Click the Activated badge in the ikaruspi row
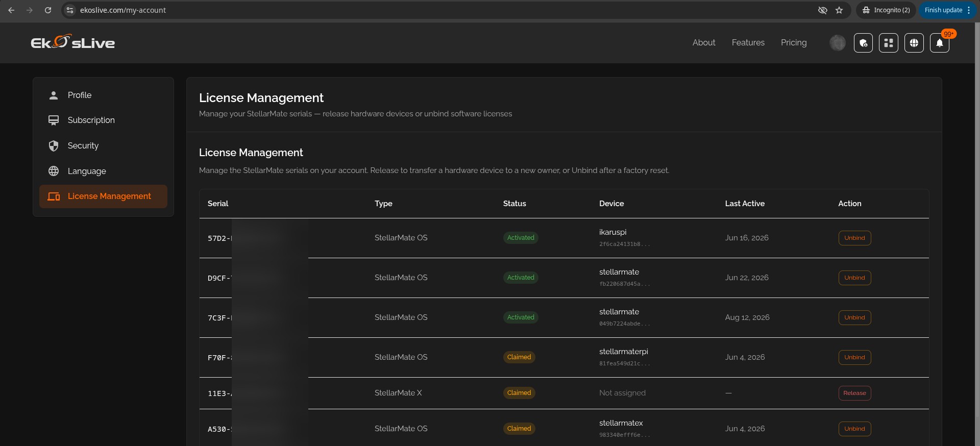Screen dimensions: 980x446 [521, 238]
